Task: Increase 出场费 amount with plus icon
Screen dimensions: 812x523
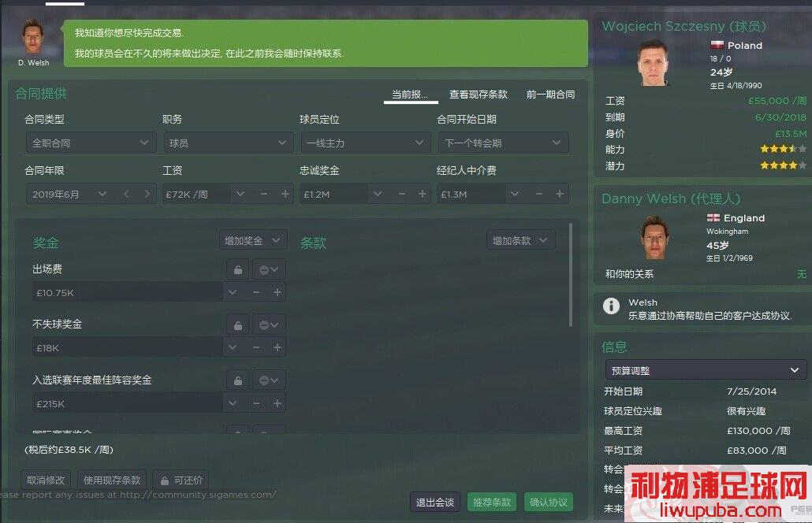Action: (277, 292)
